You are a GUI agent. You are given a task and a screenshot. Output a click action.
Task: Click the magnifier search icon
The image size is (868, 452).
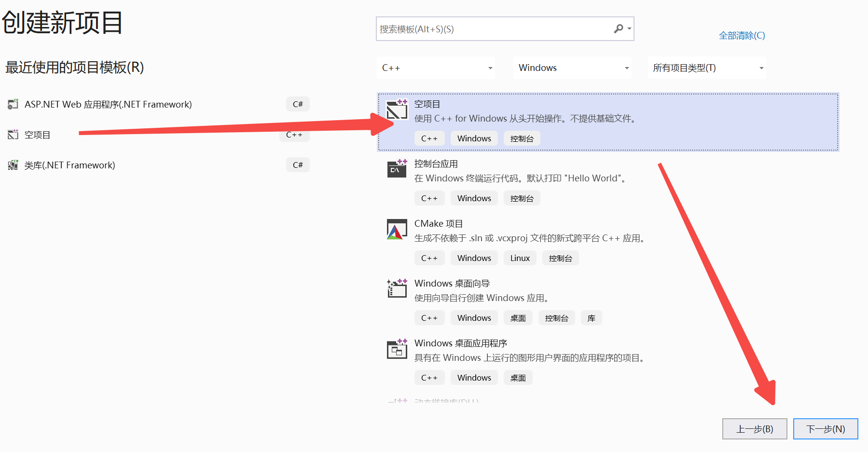pos(618,29)
